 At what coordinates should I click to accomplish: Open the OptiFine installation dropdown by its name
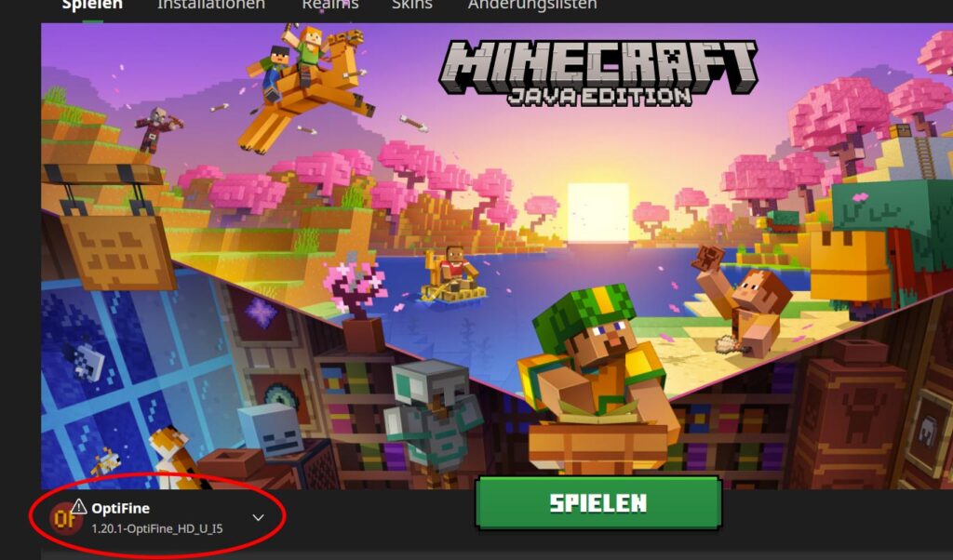pos(120,509)
